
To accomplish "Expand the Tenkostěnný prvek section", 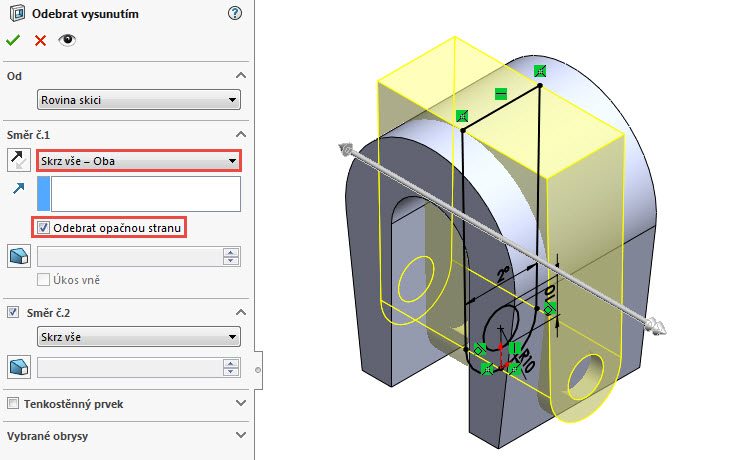I will pyautogui.click(x=241, y=404).
